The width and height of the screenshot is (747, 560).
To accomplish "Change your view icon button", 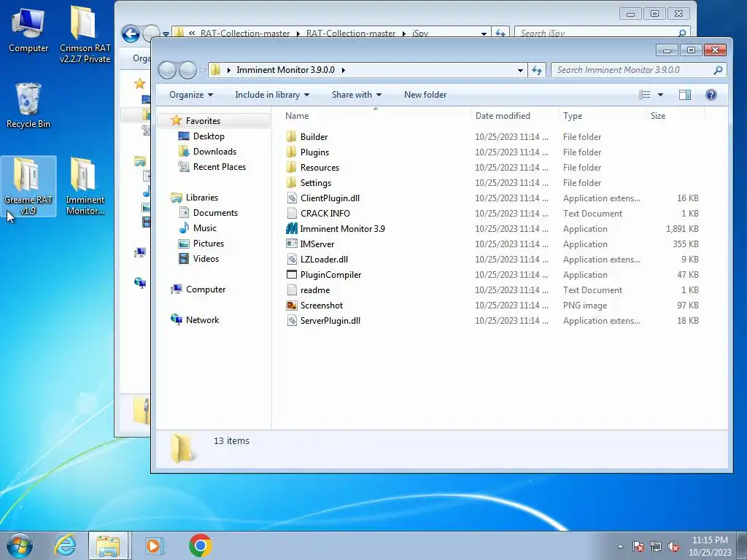I will [645, 95].
